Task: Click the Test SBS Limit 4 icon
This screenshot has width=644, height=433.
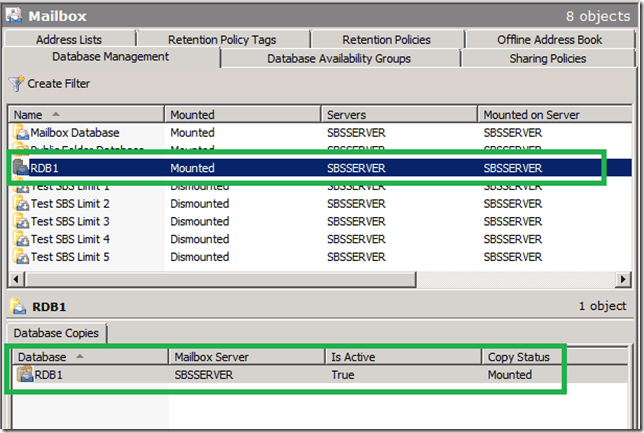Action: coord(22,239)
